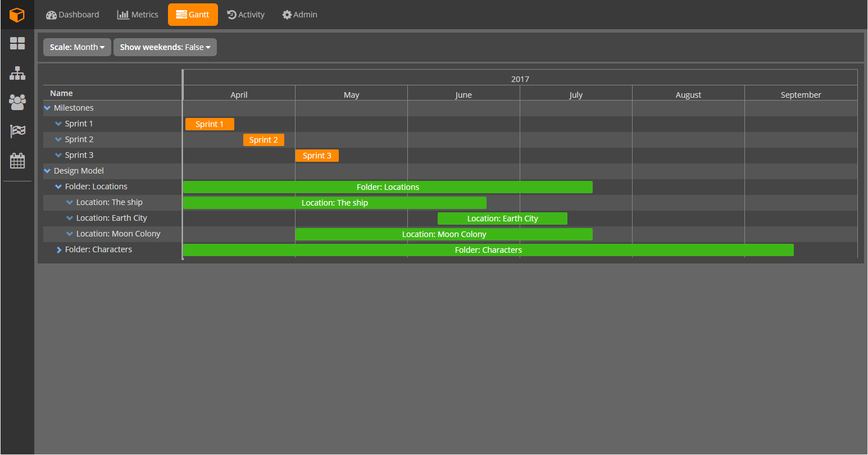The height and width of the screenshot is (455, 868).
Task: Click the Location: Earth City green bar
Action: pyautogui.click(x=502, y=218)
